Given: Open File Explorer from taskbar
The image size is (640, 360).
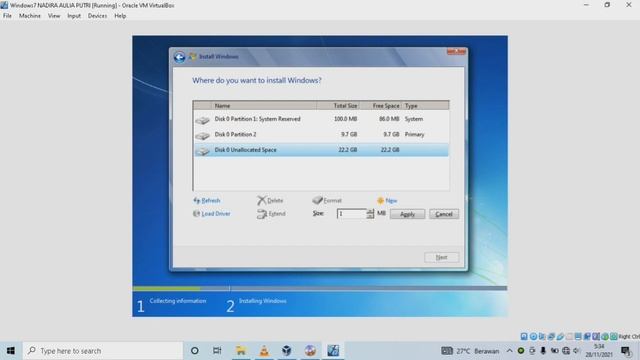Looking at the screenshot, I should tap(241, 351).
